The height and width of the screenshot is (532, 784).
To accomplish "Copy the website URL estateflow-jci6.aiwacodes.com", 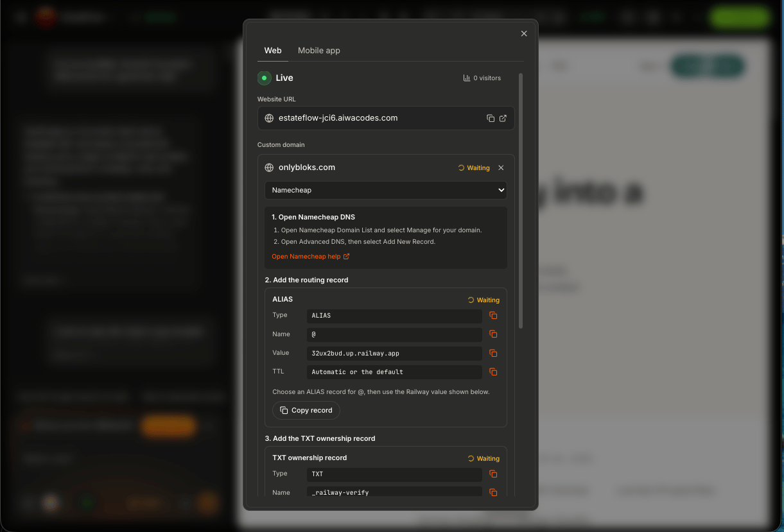I will 491,118.
